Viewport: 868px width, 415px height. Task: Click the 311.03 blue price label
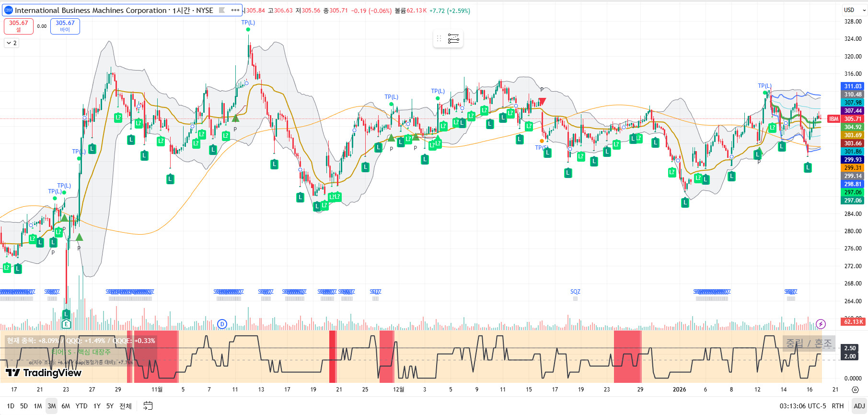coord(853,86)
